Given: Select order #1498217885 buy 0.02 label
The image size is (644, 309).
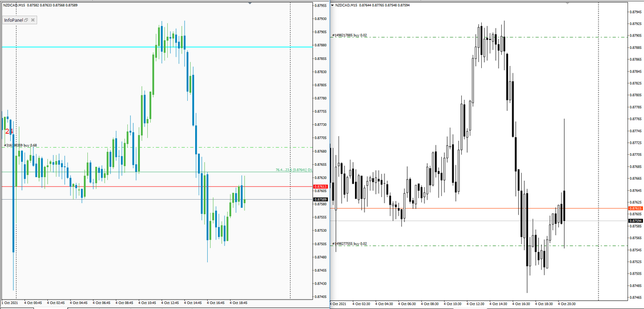Looking at the screenshot, I should tap(349, 35).
